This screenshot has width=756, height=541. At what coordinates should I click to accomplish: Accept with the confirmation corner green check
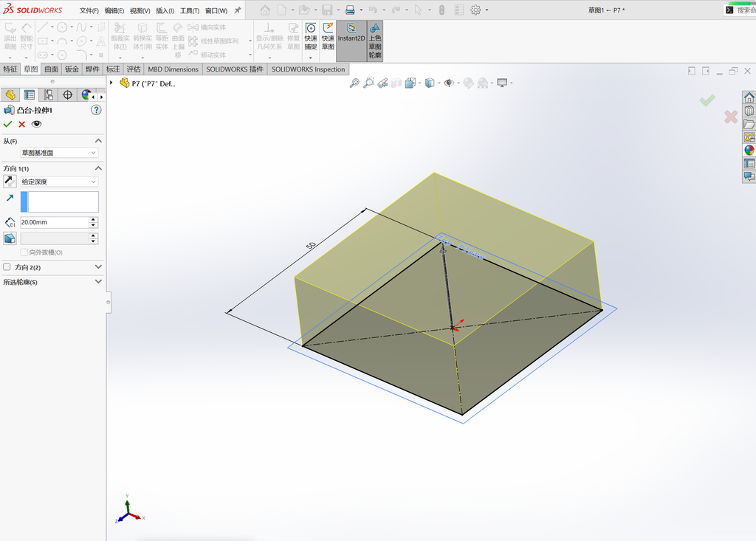tap(707, 100)
